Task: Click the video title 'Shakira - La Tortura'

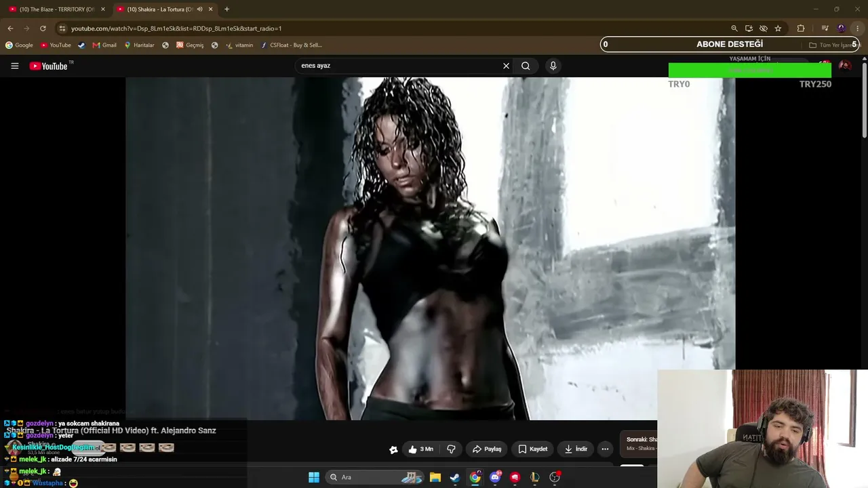Action: pyautogui.click(x=111, y=430)
